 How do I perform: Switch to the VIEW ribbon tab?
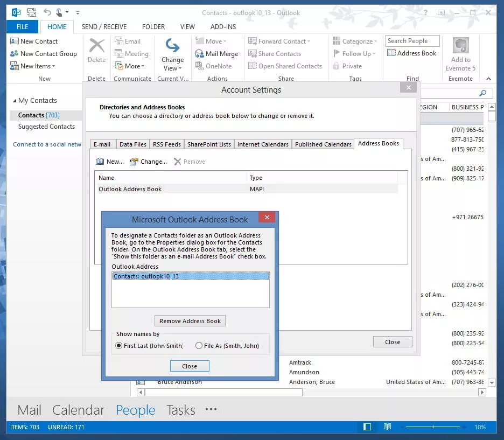pyautogui.click(x=187, y=27)
